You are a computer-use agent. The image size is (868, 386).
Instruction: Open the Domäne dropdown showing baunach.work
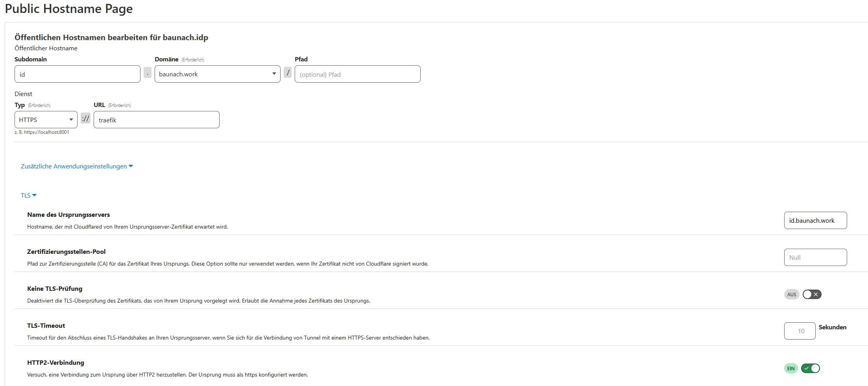(217, 74)
